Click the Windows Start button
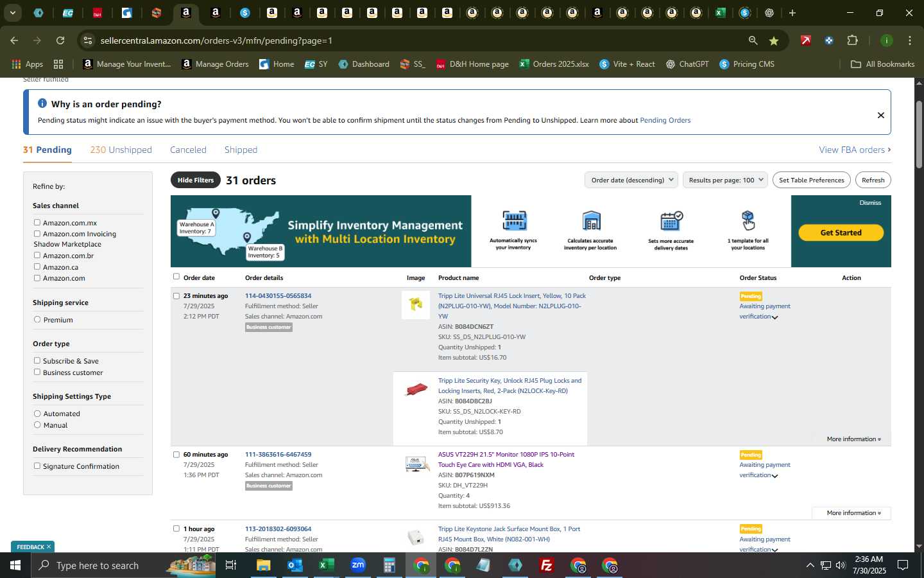Viewport: 924px width, 578px height. (x=15, y=565)
